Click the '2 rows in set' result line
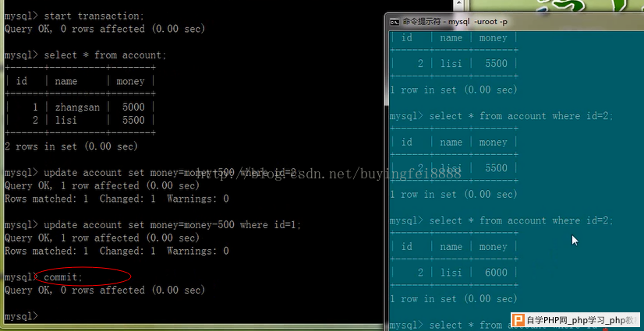The width and height of the screenshot is (644, 331). click(x=71, y=146)
